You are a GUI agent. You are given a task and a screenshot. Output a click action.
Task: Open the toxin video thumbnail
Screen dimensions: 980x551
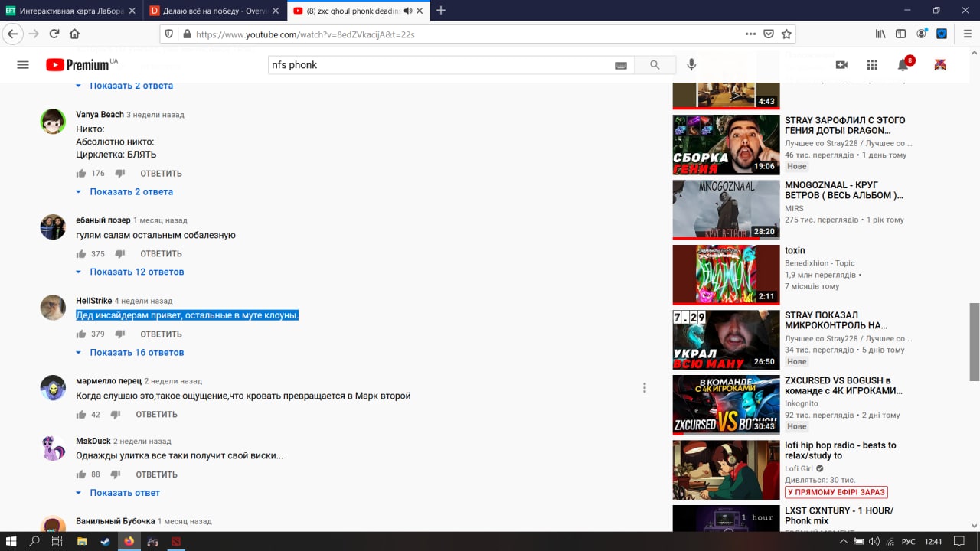coord(726,275)
